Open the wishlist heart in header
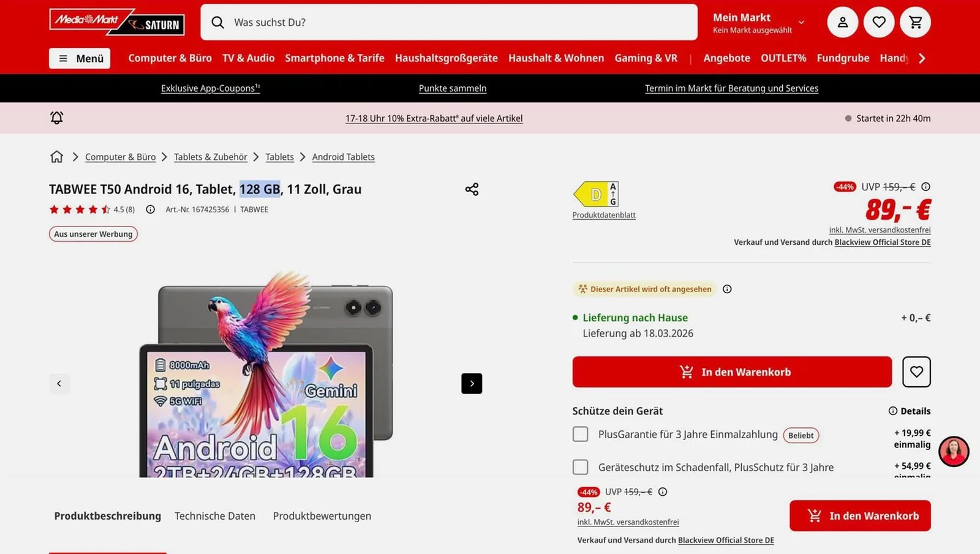The height and width of the screenshot is (554, 980). coord(879,23)
